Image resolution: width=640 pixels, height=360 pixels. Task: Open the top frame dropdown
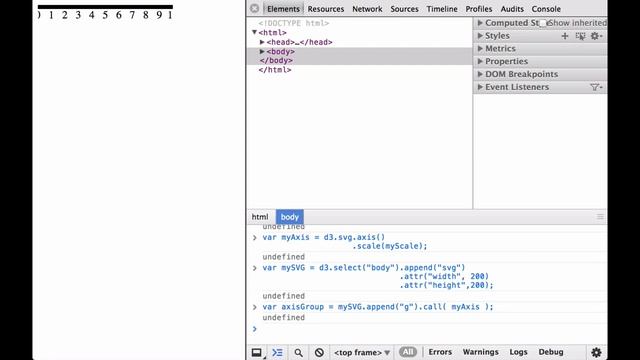click(362, 352)
